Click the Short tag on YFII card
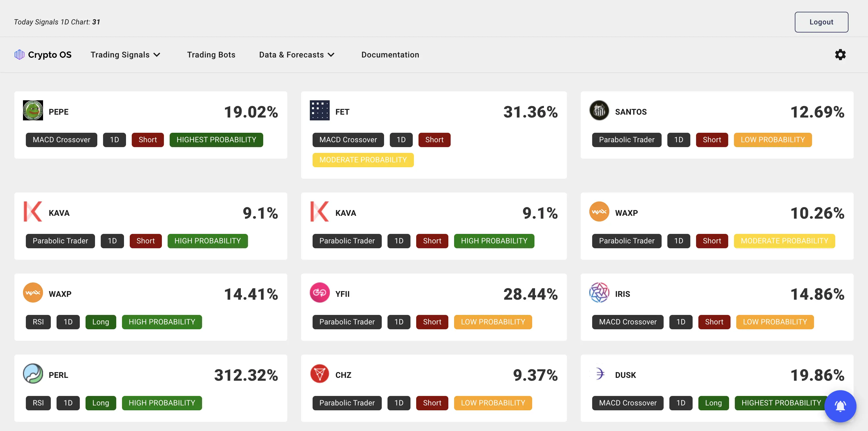Image resolution: width=868 pixels, height=431 pixels. [432, 322]
